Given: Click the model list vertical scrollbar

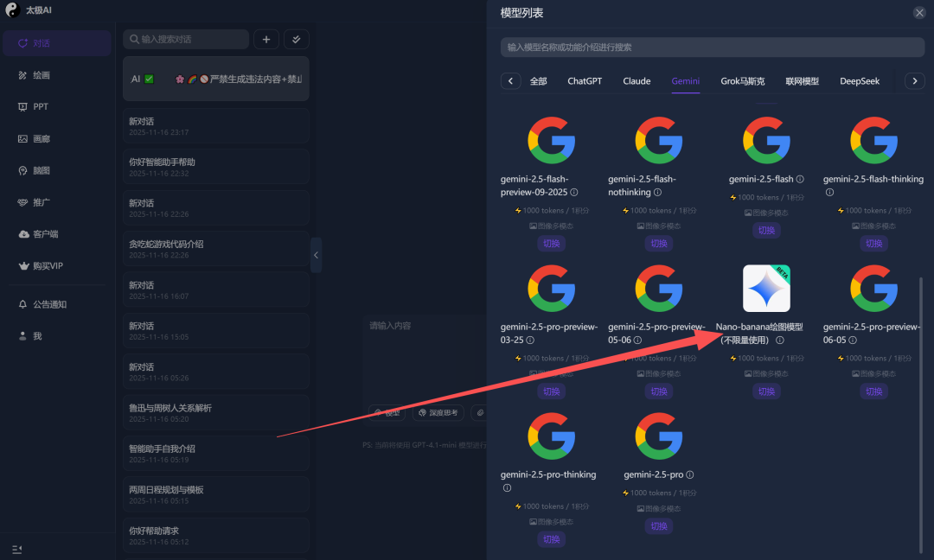Looking at the screenshot, I should point(921,415).
